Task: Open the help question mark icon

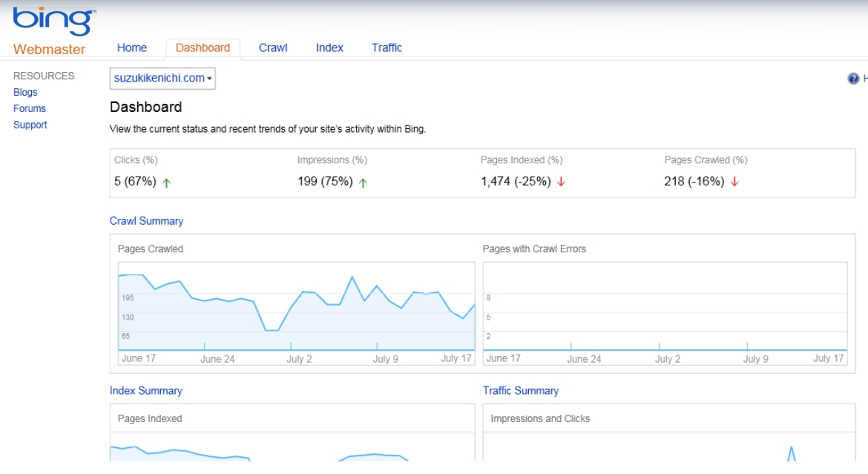Action: [853, 79]
